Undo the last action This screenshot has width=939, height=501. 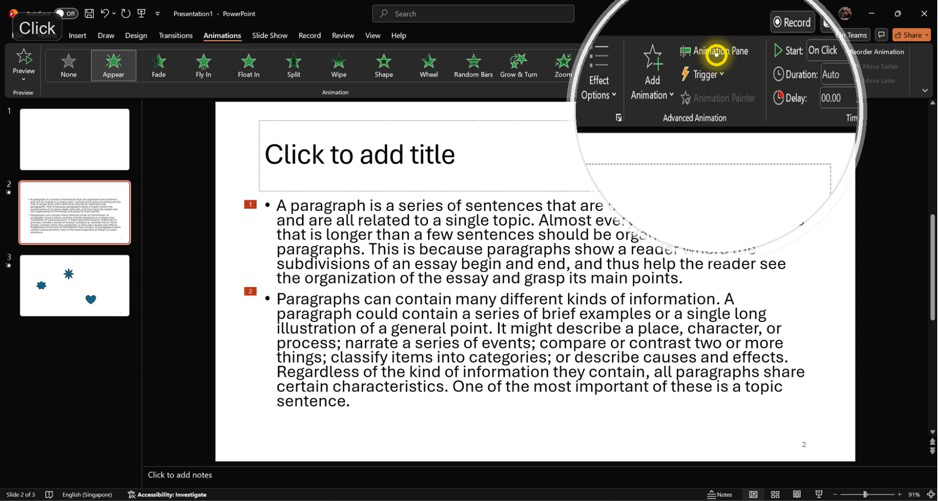(105, 13)
